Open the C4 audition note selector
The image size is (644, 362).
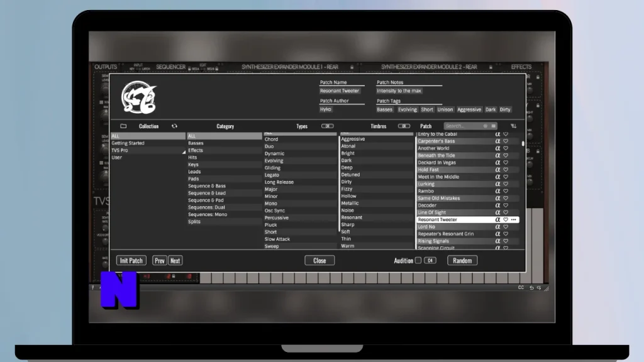point(430,260)
